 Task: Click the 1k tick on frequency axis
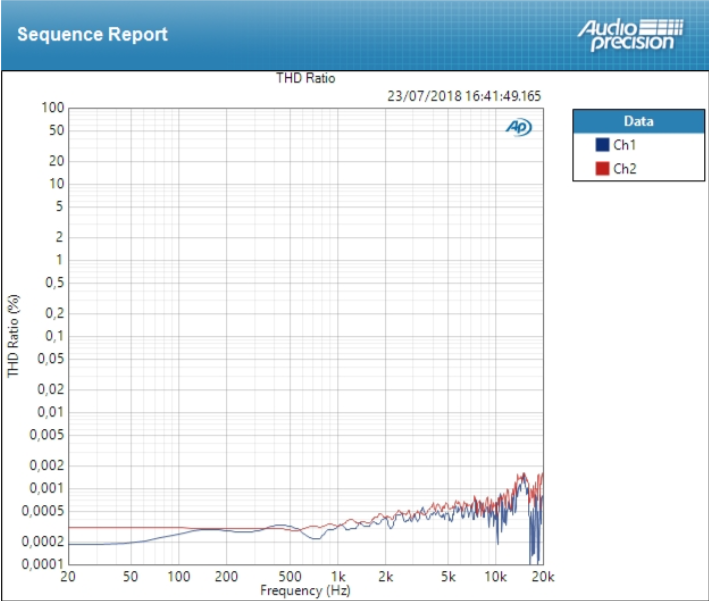coord(339,578)
